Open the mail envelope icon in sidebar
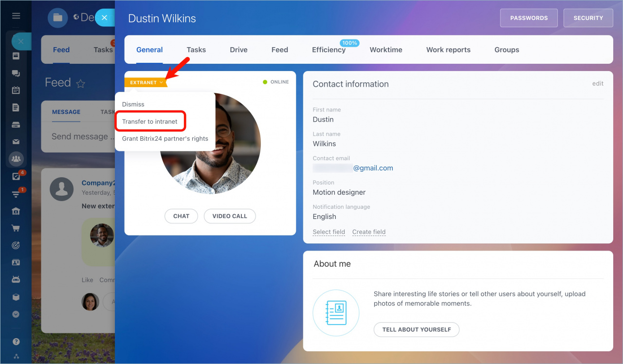This screenshot has width=623, height=364. click(x=16, y=142)
